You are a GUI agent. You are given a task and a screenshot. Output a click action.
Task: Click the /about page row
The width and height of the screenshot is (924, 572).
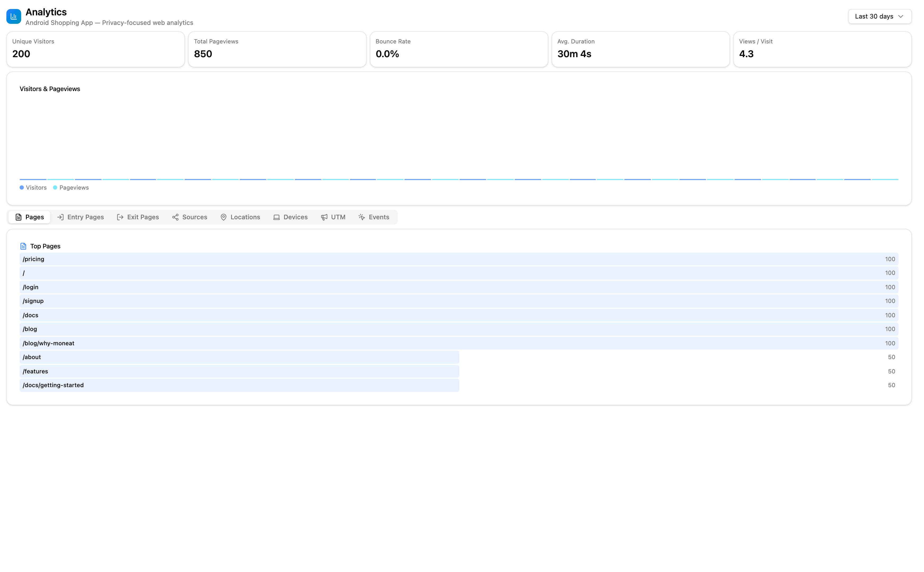point(459,357)
